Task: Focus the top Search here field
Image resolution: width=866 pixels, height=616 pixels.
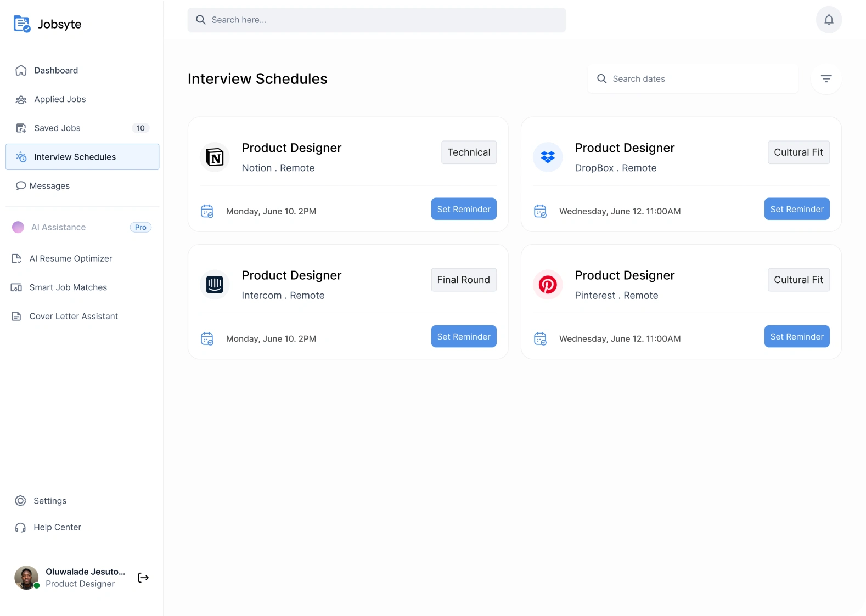Action: click(376, 20)
